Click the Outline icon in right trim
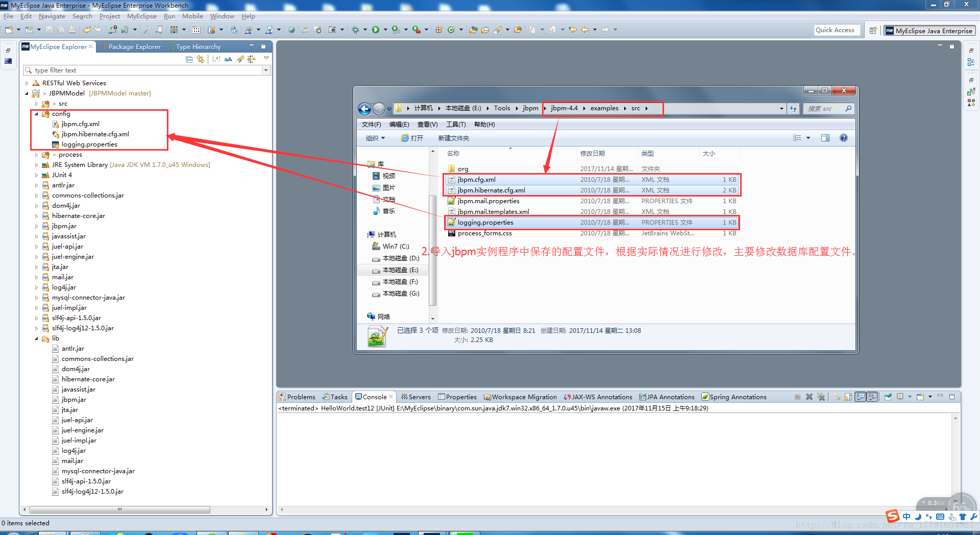This screenshot has width=980, height=535. [971, 62]
